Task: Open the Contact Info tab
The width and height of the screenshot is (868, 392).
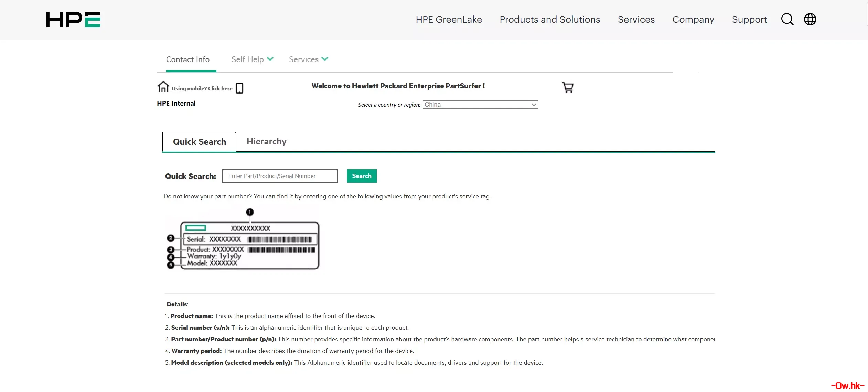Action: click(x=188, y=59)
